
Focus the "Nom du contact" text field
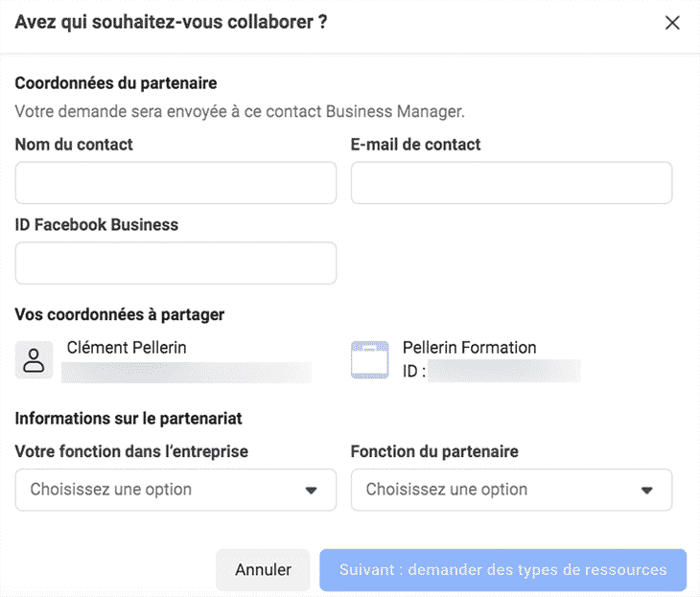click(175, 183)
